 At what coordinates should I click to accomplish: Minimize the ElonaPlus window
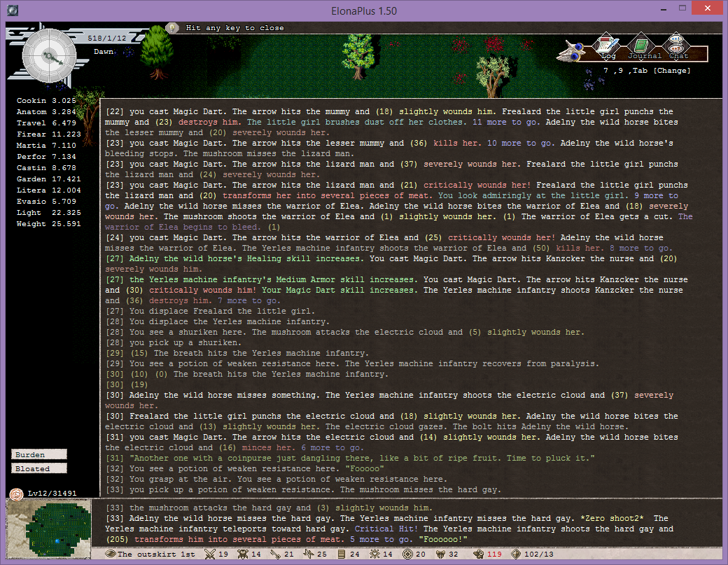point(664,8)
